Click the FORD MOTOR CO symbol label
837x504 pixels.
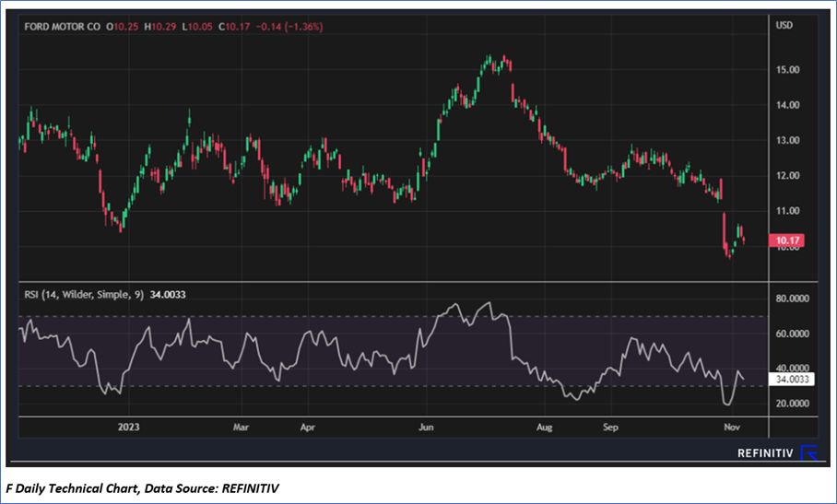[x=62, y=26]
